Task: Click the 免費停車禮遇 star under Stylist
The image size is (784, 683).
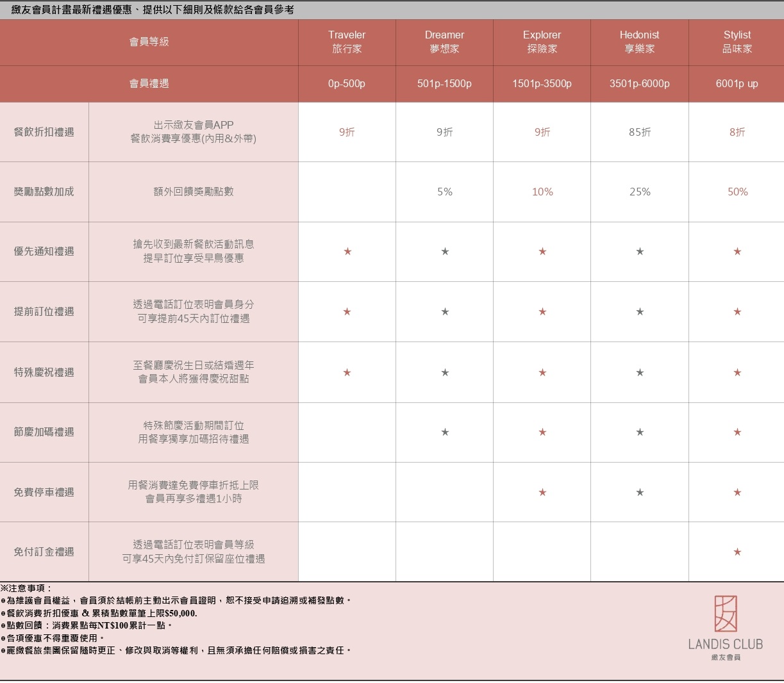Action: tap(737, 492)
